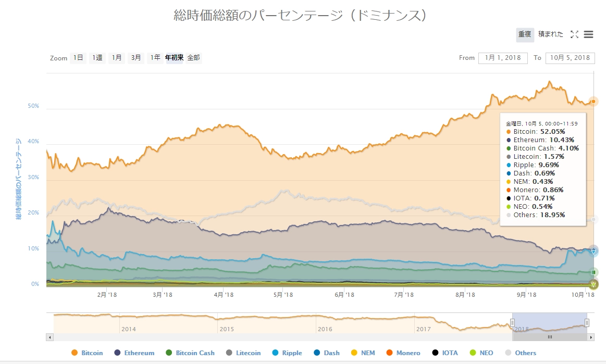Click the NEO lime legend dot

473,353
